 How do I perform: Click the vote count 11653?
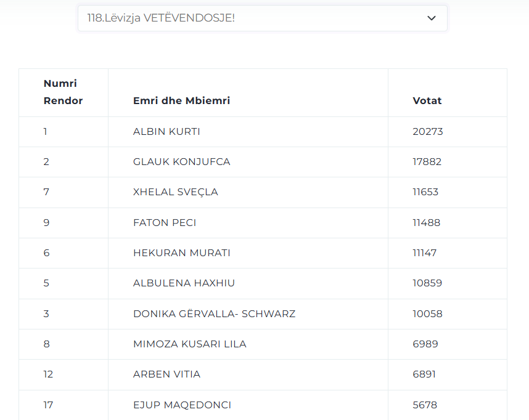pos(425,192)
